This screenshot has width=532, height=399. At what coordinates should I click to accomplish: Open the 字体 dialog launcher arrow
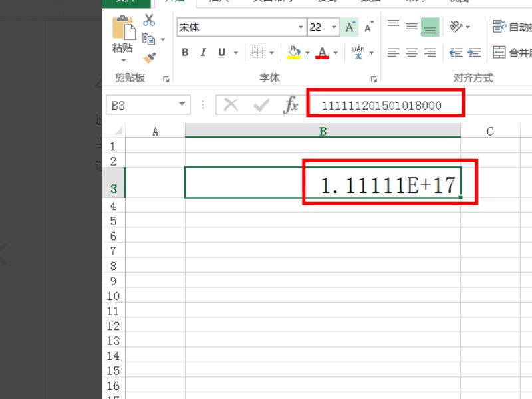373,78
